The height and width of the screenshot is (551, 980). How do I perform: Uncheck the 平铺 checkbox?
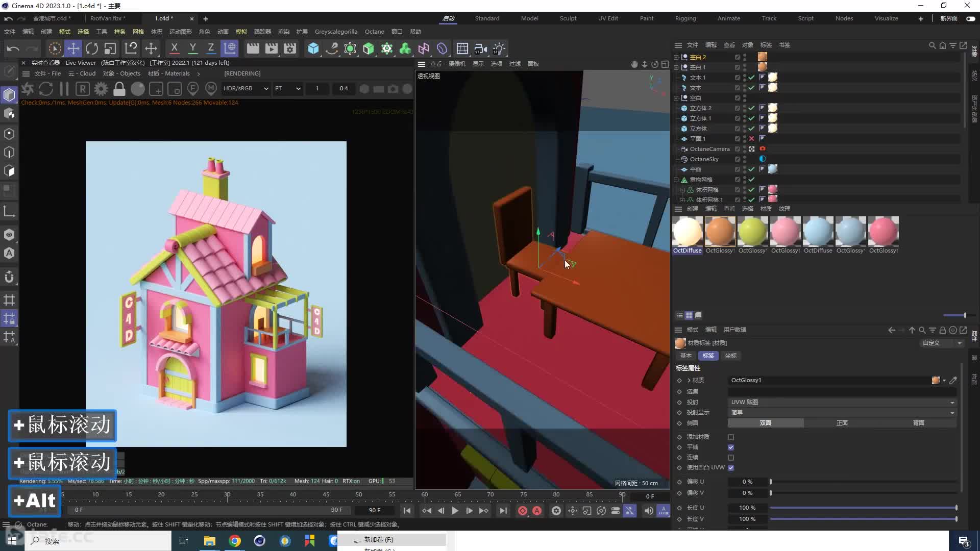click(731, 447)
